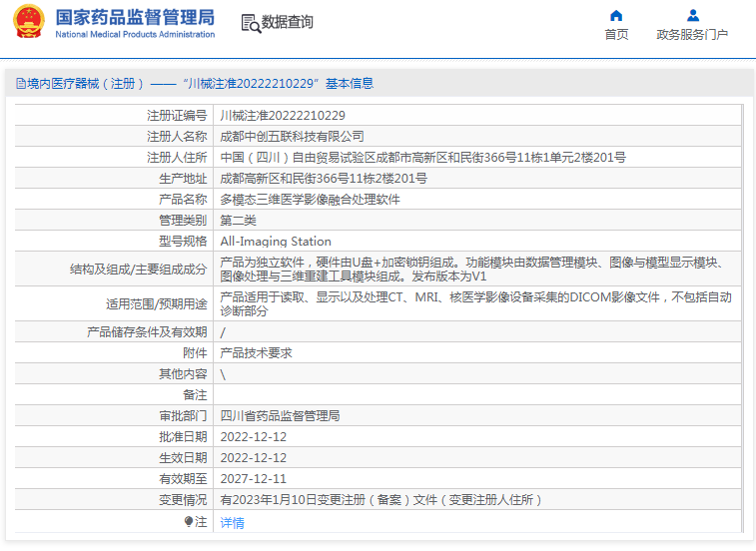Click the national emblem logo
756x551 pixels.
tap(29, 21)
